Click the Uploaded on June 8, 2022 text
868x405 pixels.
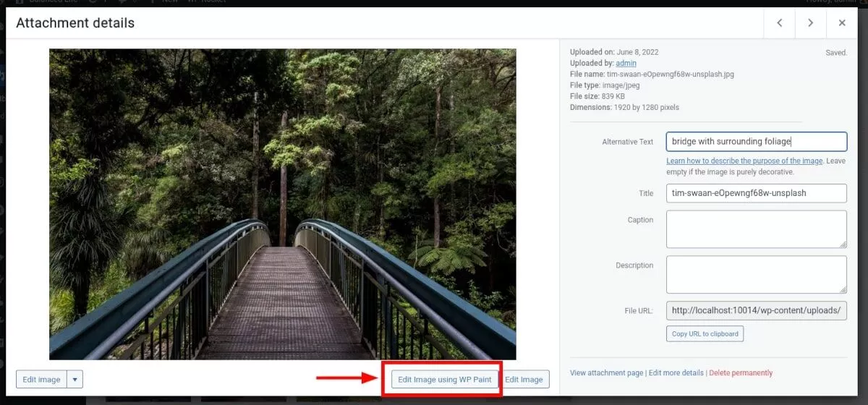point(614,52)
